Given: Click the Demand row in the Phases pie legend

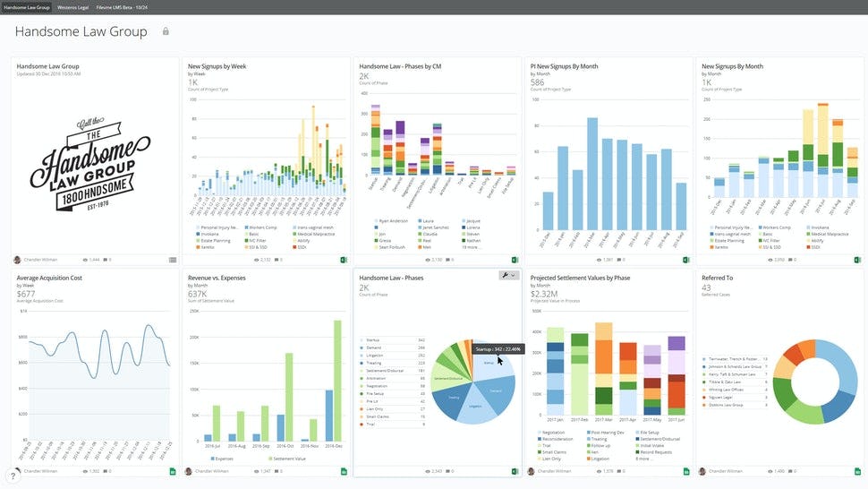Looking at the screenshot, I should 393,347.
